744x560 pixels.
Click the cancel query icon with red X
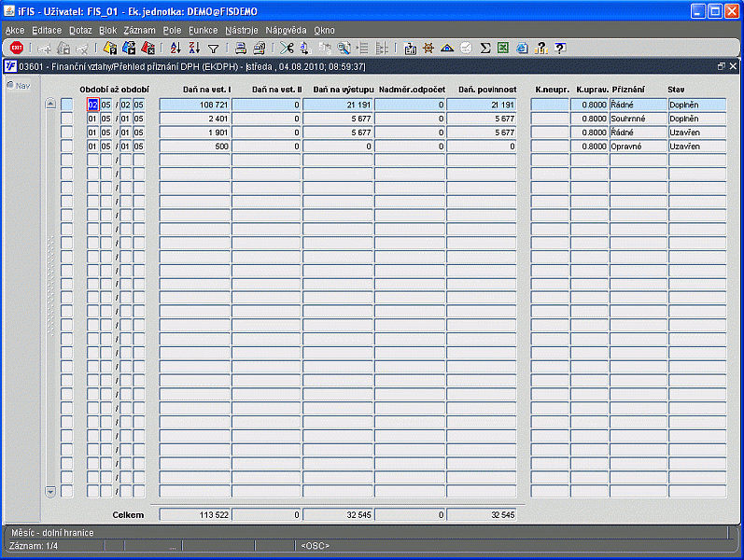(x=147, y=48)
